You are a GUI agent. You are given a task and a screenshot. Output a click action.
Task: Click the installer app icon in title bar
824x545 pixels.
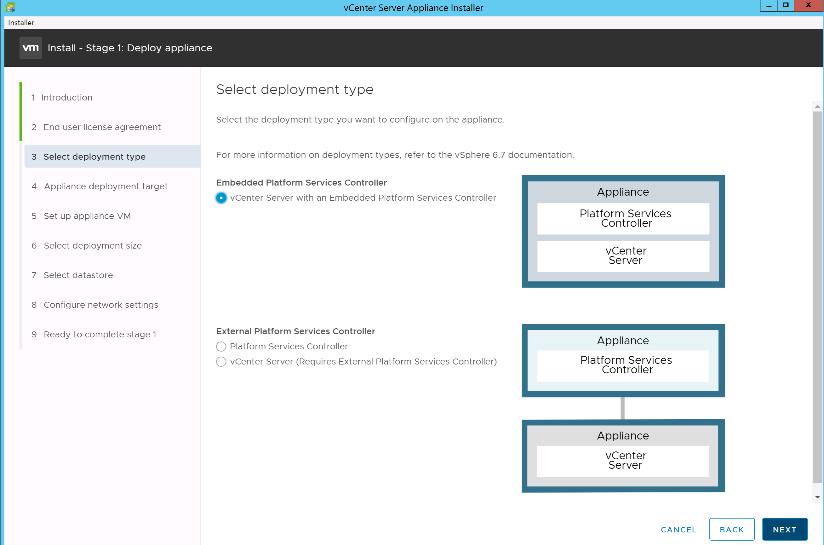coord(9,6)
